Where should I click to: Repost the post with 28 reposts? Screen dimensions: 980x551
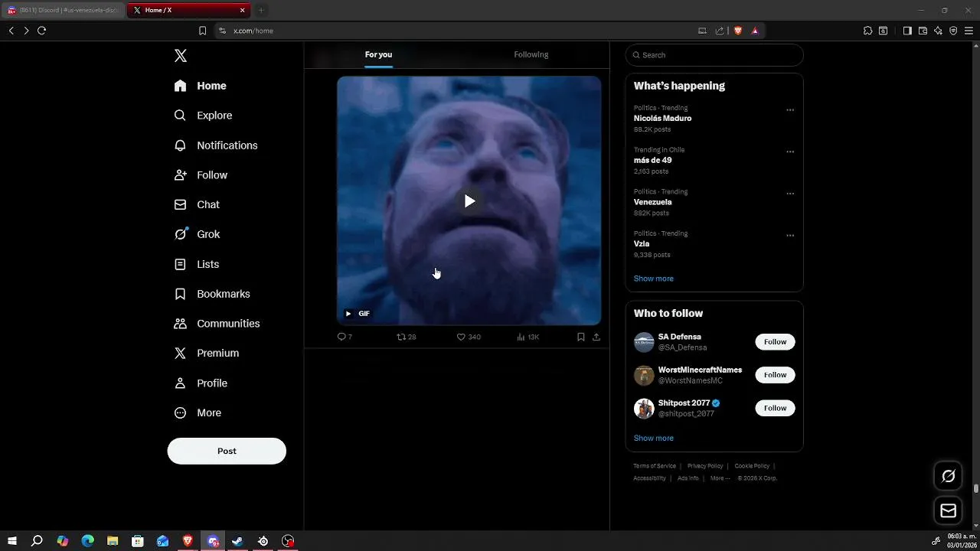pos(406,337)
